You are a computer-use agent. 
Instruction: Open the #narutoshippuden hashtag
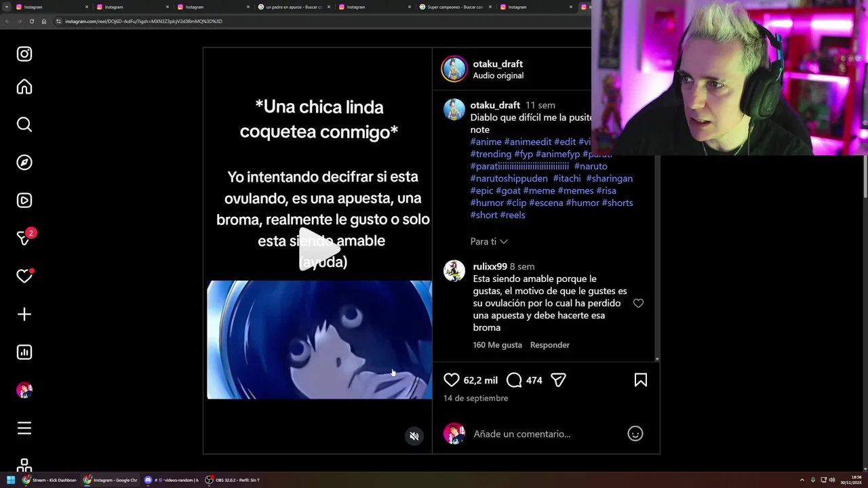point(509,178)
